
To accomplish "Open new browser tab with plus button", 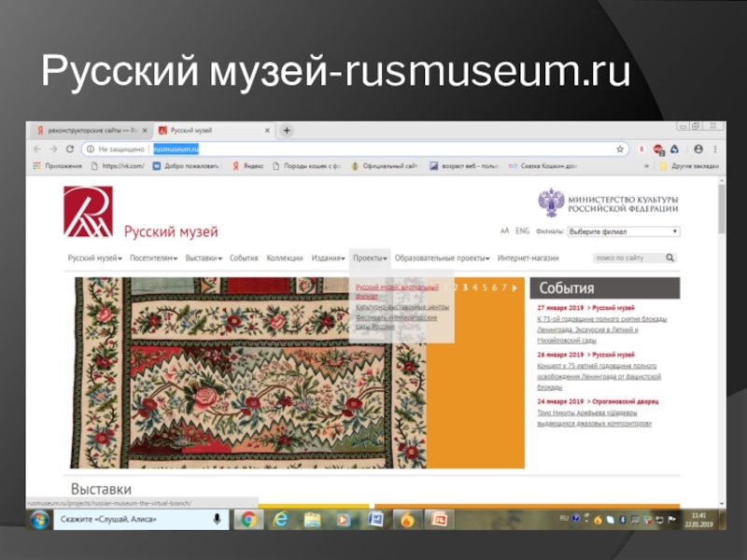I will pyautogui.click(x=288, y=131).
